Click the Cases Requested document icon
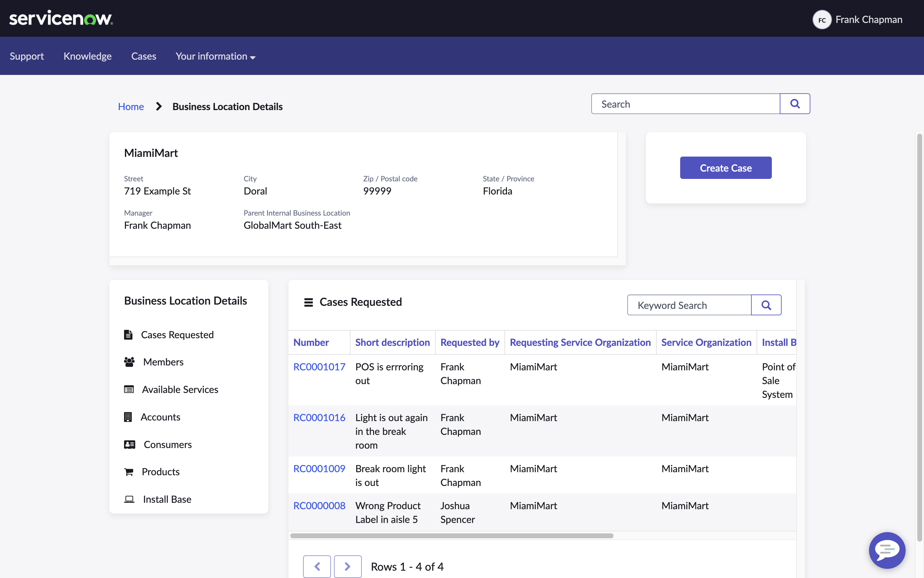This screenshot has height=578, width=924. click(128, 335)
